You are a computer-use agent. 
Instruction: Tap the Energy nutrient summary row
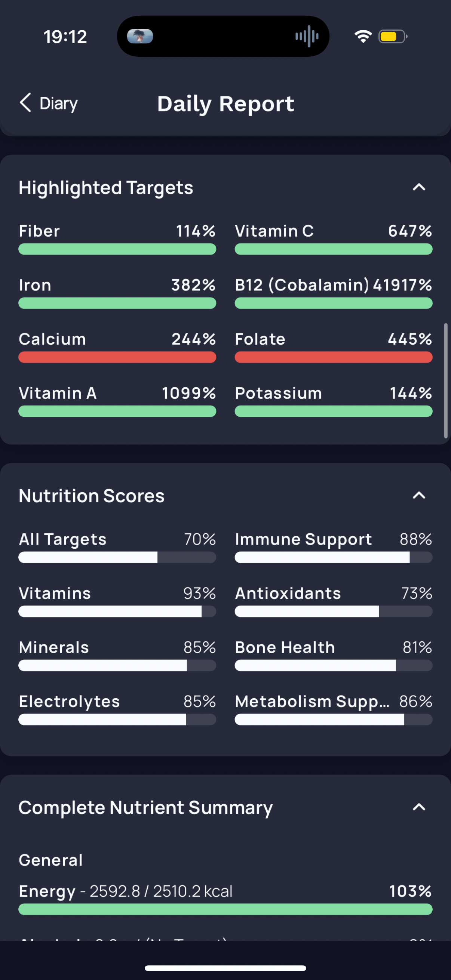(225, 899)
